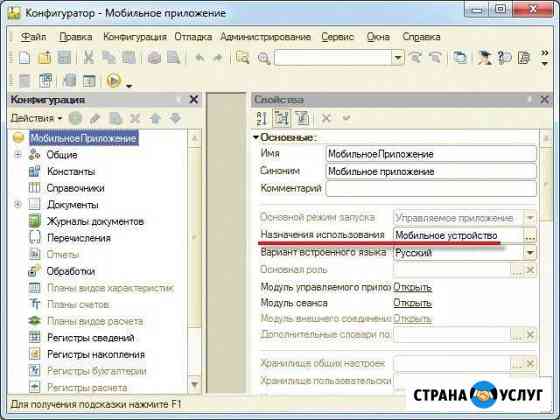Open the Действия dropdown menu
The image size is (560, 420).
(36, 118)
